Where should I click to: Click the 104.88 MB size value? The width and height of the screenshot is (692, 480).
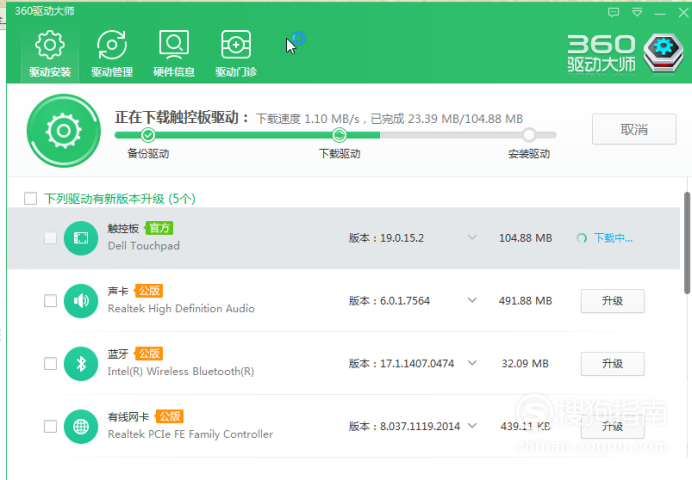(x=525, y=238)
